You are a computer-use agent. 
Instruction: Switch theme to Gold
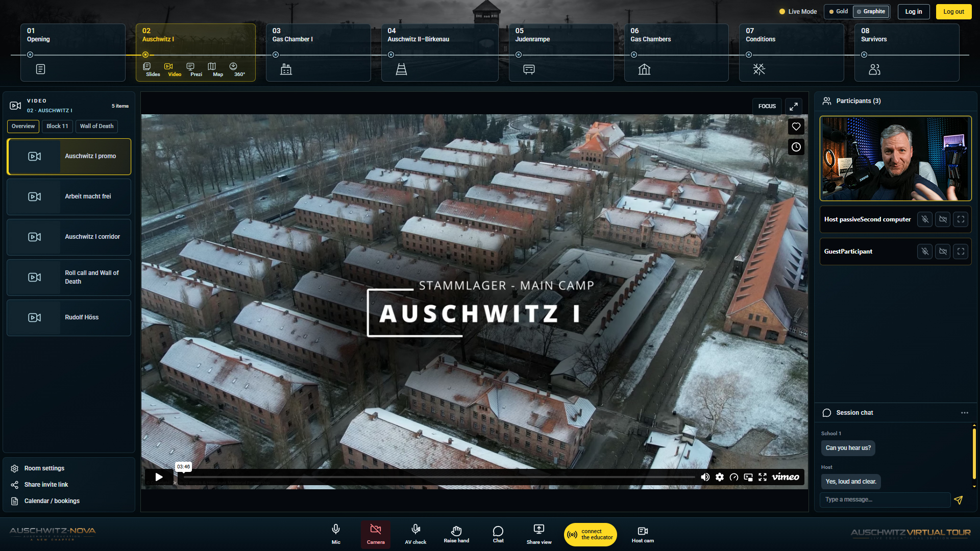click(838, 11)
